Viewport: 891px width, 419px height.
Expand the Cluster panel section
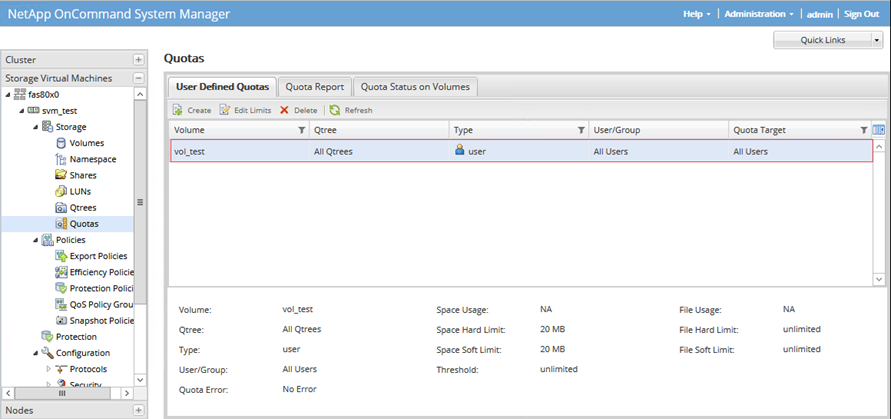pos(138,60)
